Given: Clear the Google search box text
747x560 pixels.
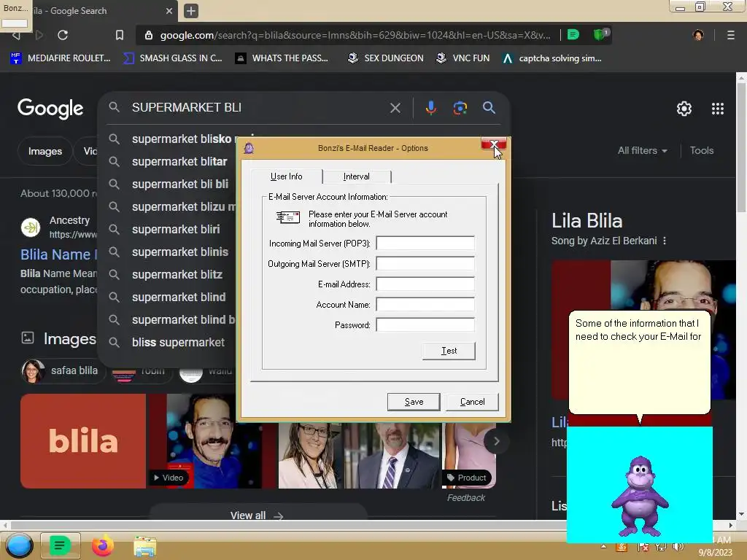Looking at the screenshot, I should click(395, 108).
